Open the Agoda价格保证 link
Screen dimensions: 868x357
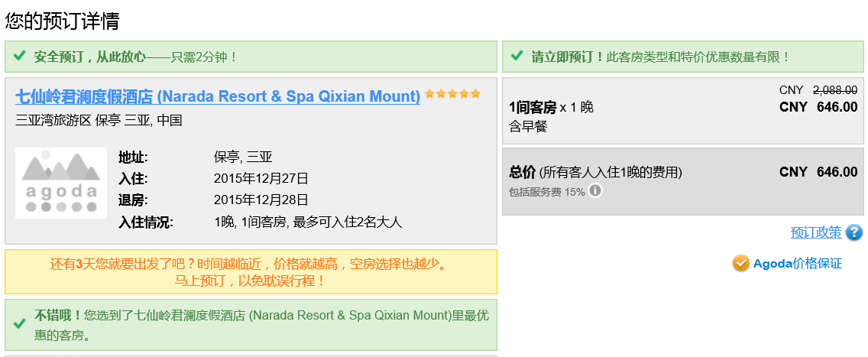tap(797, 264)
